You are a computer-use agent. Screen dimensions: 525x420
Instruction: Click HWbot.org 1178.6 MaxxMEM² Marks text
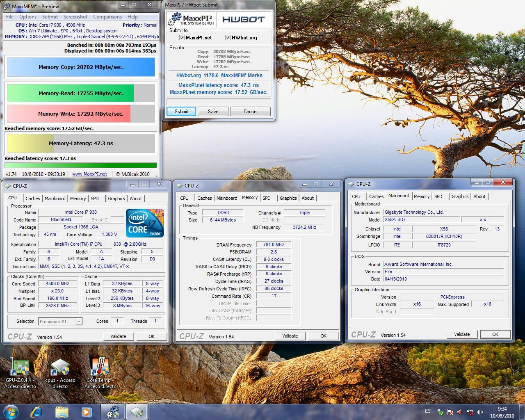pyautogui.click(x=219, y=75)
